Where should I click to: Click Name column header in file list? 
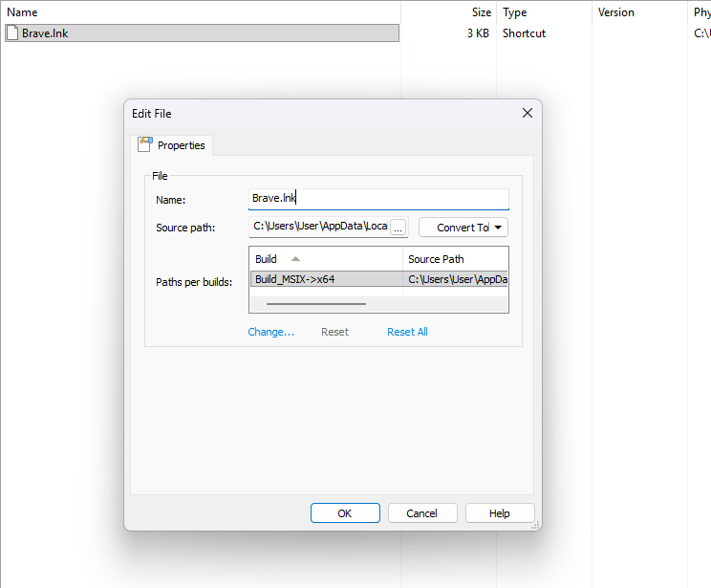(201, 12)
